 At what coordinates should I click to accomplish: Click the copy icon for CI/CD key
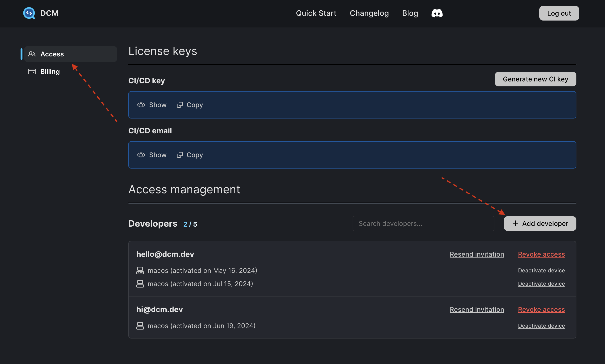[x=180, y=105]
